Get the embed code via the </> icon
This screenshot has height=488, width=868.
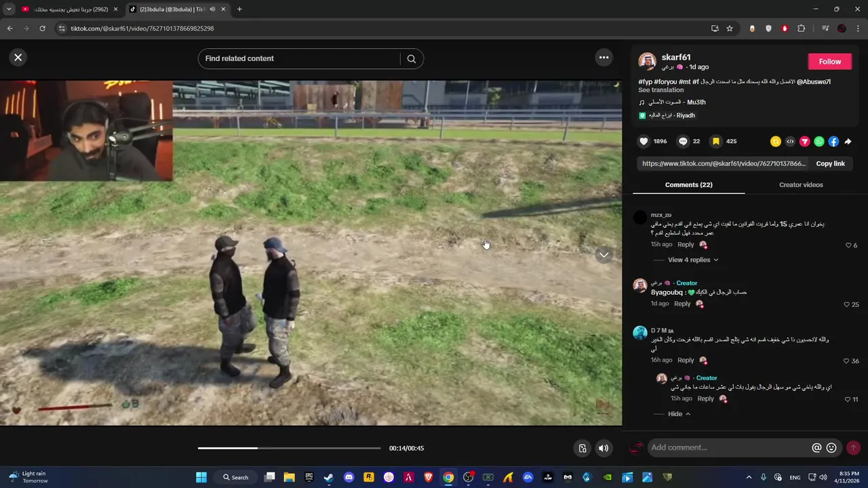[x=790, y=142]
